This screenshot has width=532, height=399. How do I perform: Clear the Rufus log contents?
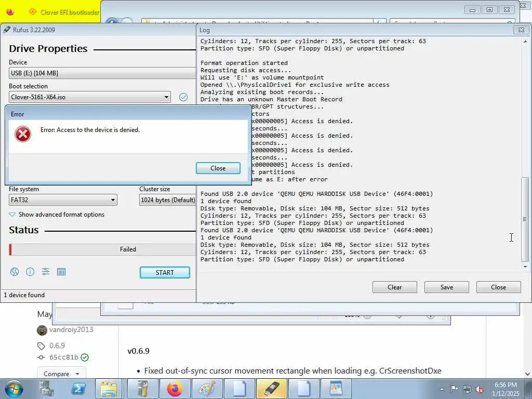tap(395, 287)
